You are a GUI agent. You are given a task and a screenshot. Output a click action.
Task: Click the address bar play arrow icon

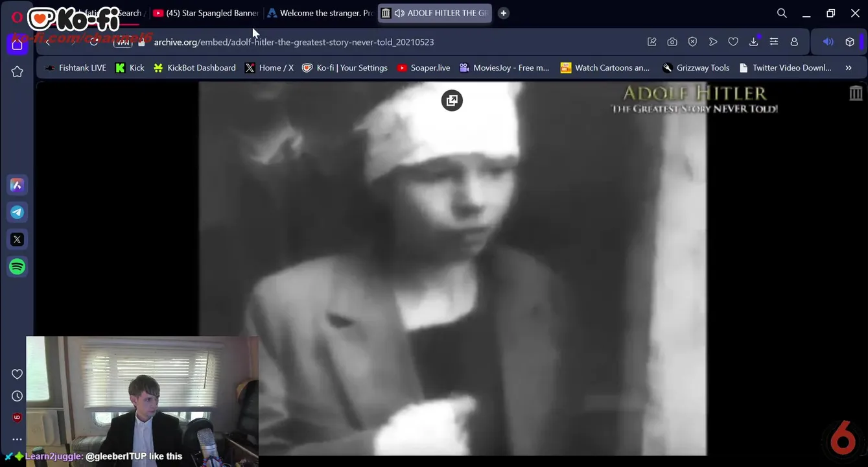coord(713,42)
